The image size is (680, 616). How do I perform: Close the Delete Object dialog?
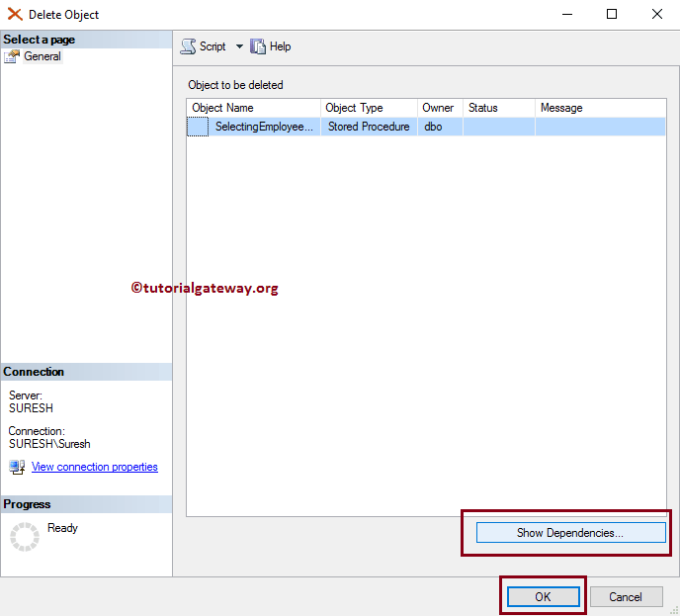(x=657, y=14)
